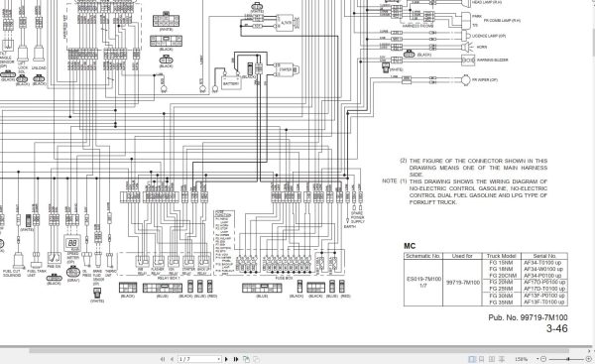Viewport: 595px width, 364px height.
Task: Click the page number '3-46'
Action: point(556,328)
